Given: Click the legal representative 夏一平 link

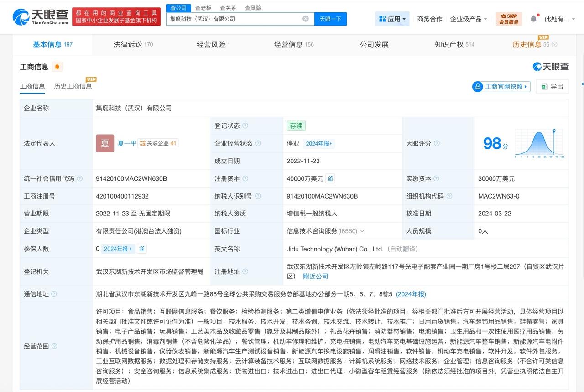Looking at the screenshot, I should [127, 143].
